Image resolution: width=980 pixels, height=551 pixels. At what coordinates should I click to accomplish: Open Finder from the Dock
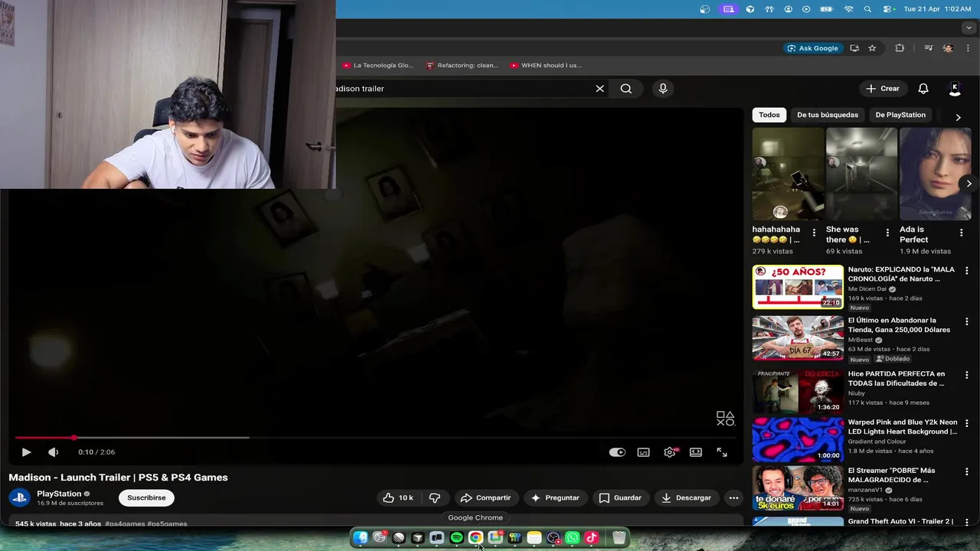click(361, 538)
